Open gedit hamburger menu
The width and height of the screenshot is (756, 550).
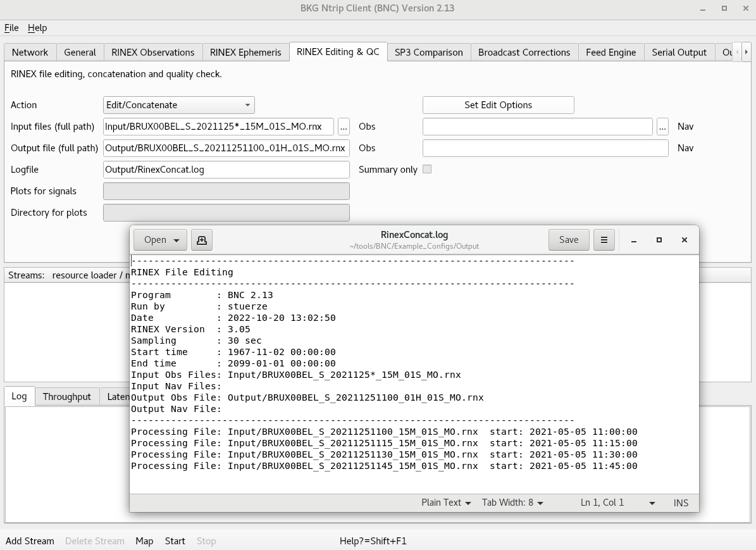coord(604,240)
